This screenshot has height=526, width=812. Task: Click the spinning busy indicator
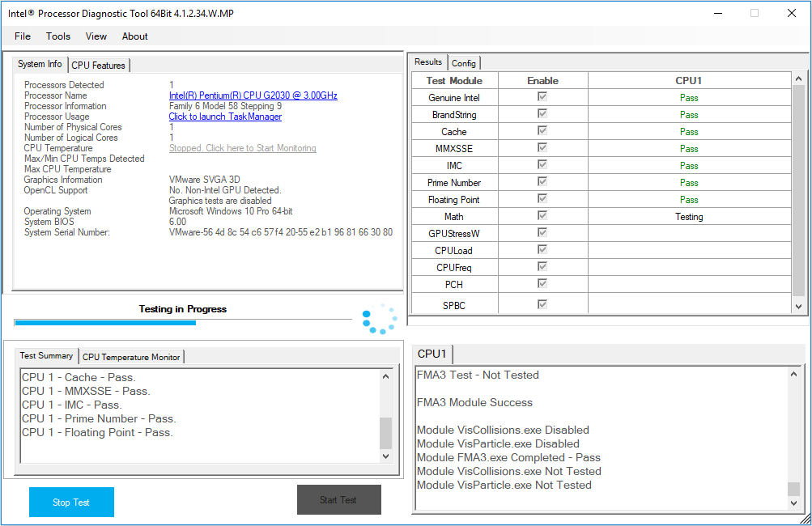(380, 319)
